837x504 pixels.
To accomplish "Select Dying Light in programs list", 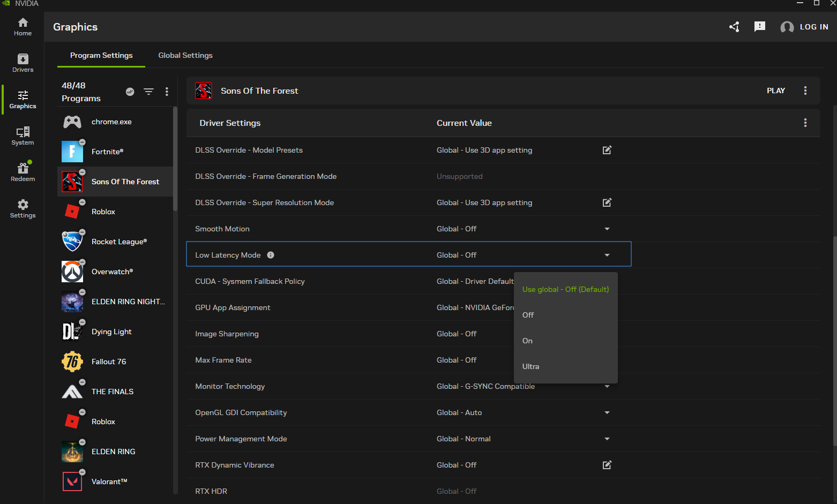I will [x=115, y=332].
